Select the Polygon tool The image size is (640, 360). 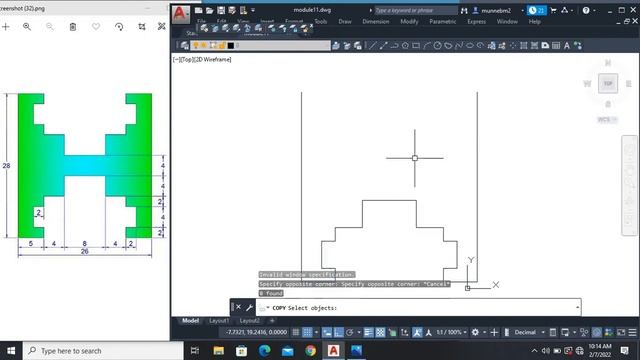pos(405,46)
